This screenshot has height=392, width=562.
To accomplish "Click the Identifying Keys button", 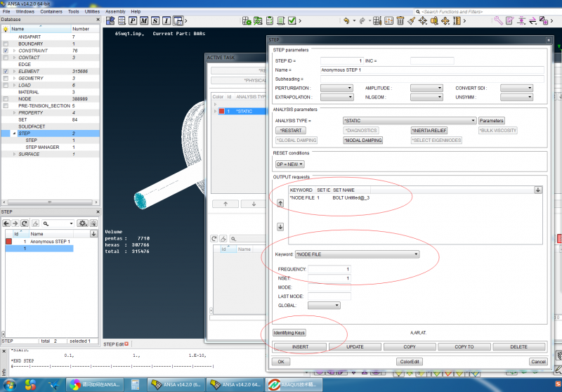I will point(289,333).
